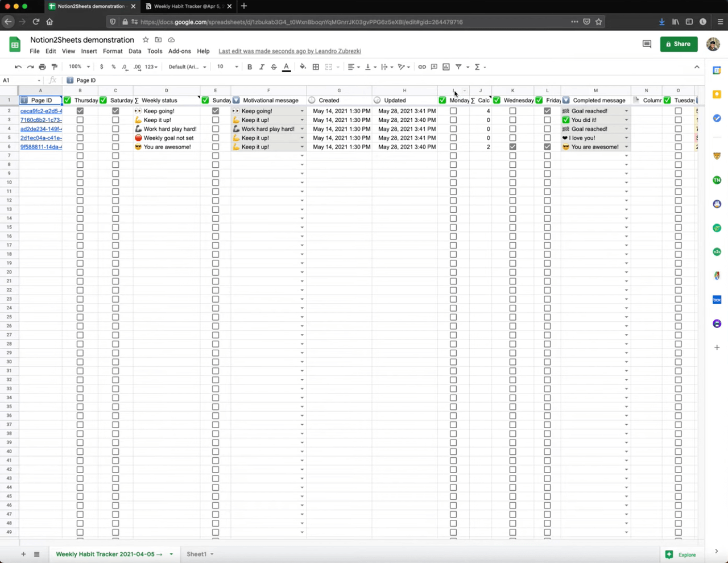Open the font size 10 dropdown
Viewport: 728px width, 563px height.
pos(227,67)
